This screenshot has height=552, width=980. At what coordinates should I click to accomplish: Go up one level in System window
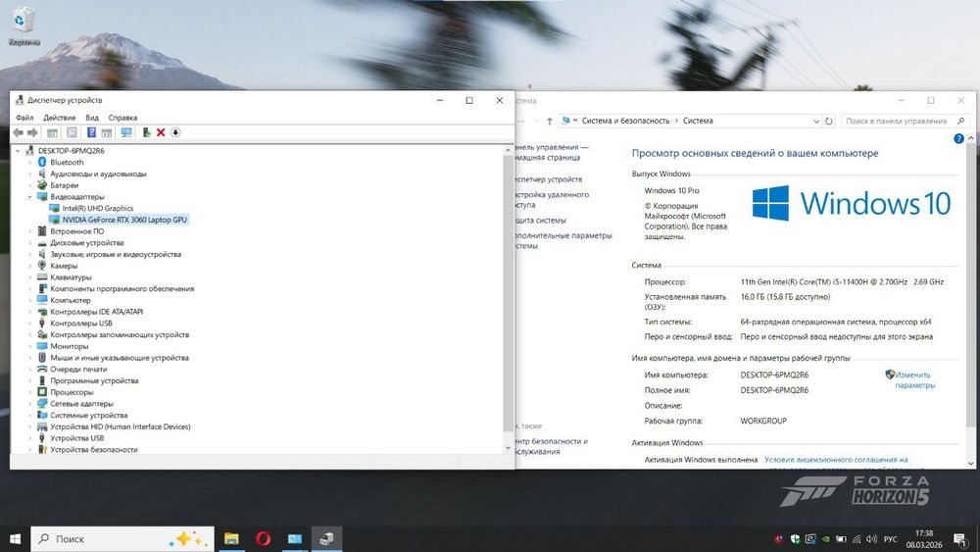click(x=550, y=122)
